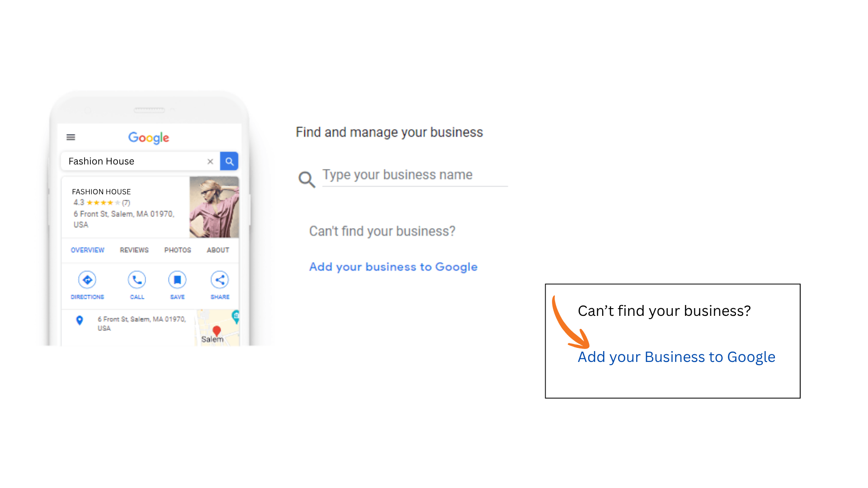The width and height of the screenshot is (868, 488).
Task: Click the boxed Add your Business to Google link
Action: [676, 357]
